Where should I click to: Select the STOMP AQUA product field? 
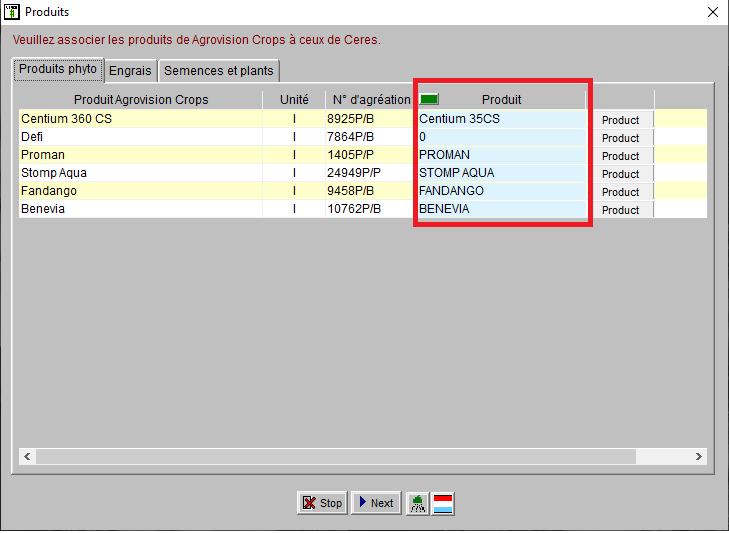501,173
